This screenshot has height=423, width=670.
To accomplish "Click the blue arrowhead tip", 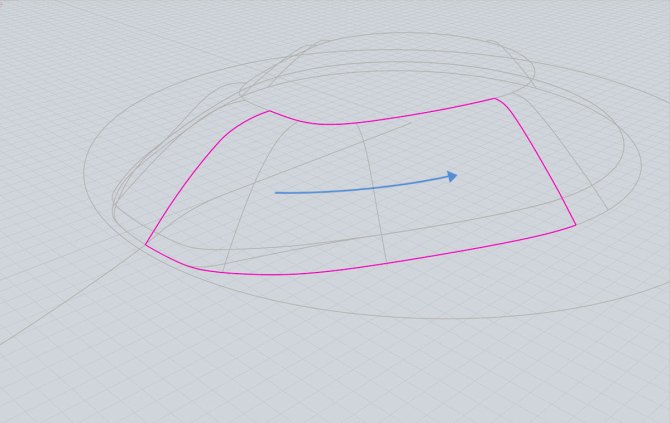I will (x=456, y=176).
